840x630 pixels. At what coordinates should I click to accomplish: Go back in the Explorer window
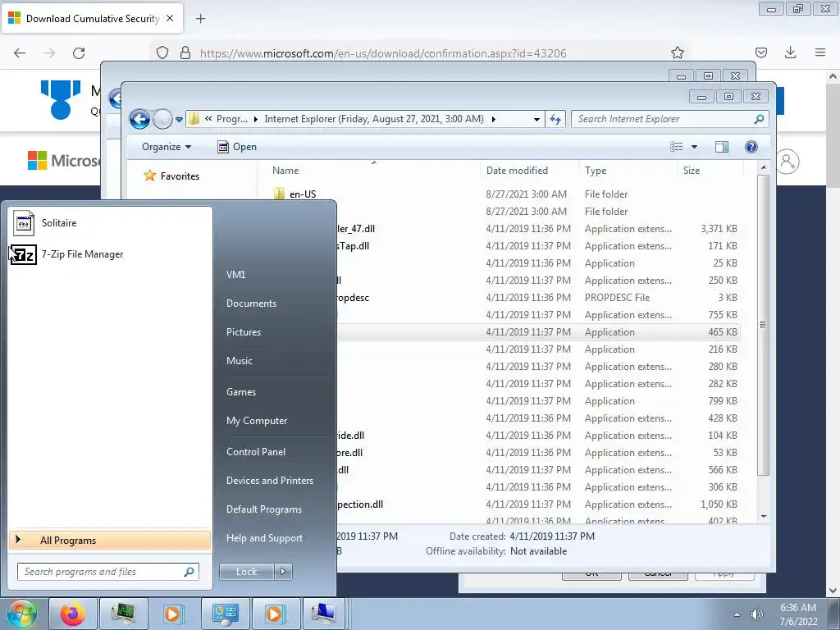[139, 119]
